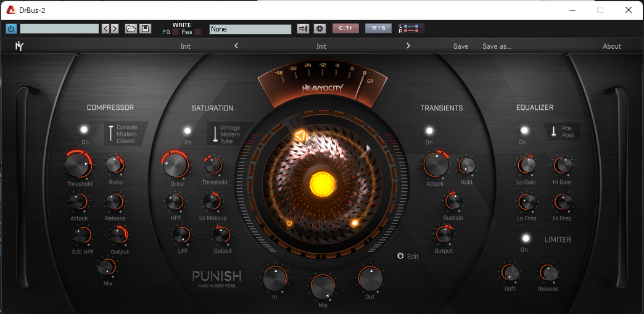Click the Lo Makeup knob
This screenshot has height=314, width=644.
click(x=212, y=201)
